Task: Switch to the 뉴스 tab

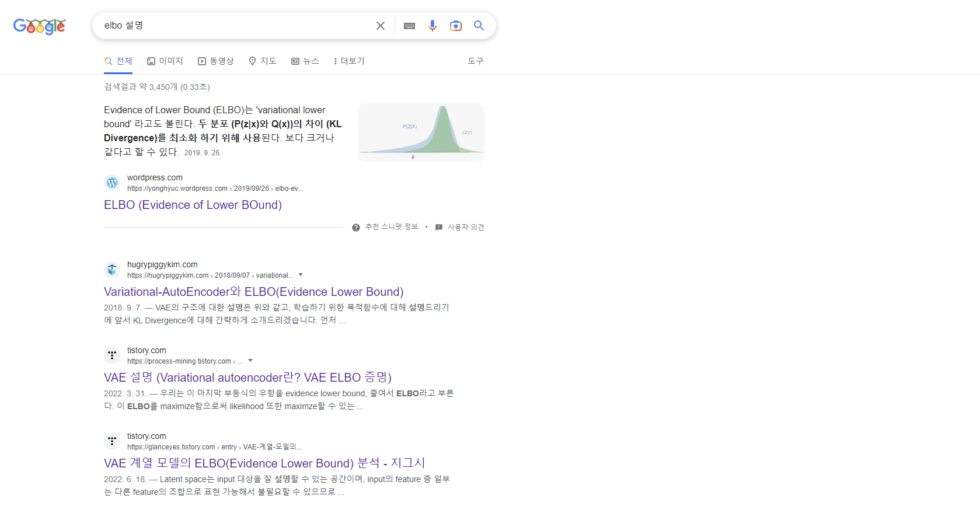Action: [x=305, y=61]
